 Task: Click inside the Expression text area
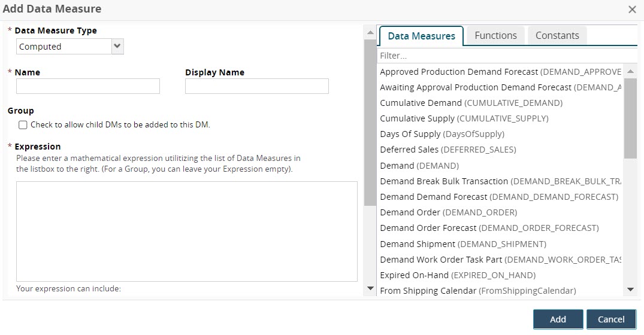coord(186,231)
